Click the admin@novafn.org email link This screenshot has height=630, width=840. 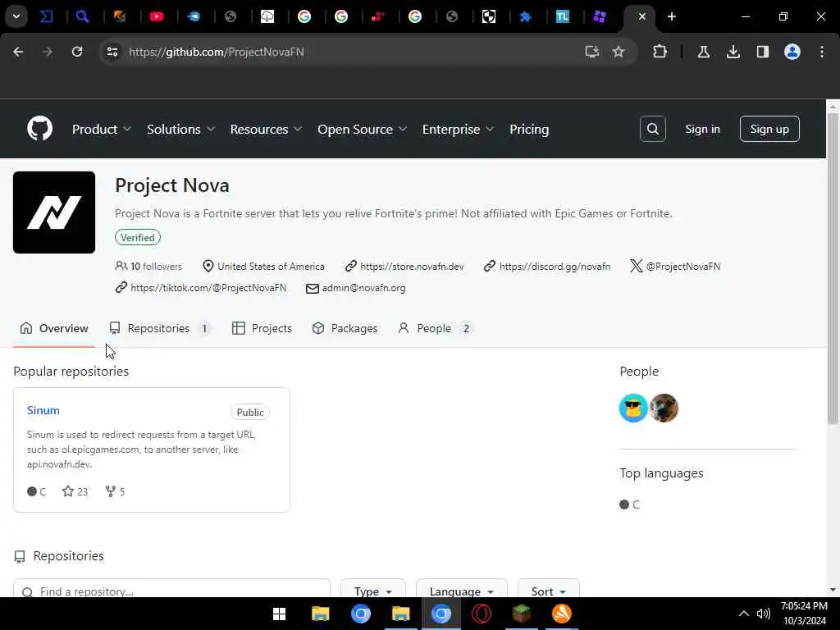[363, 288]
